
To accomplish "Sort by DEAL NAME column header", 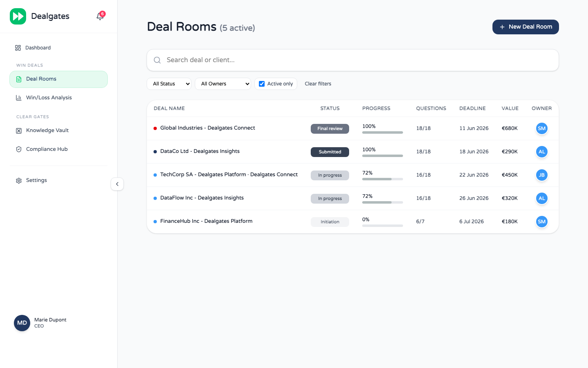I will [x=169, y=108].
